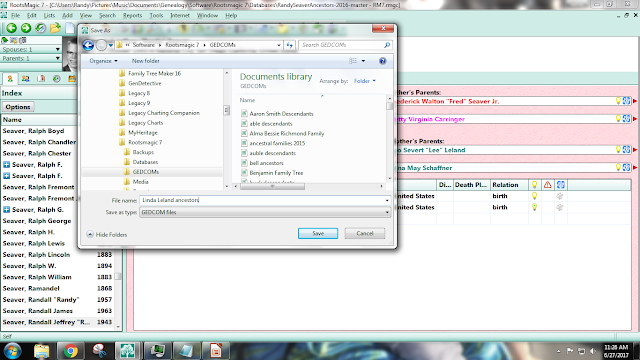The height and width of the screenshot is (360, 640).
Task: Open the Tools menu
Action: [x=156, y=16]
